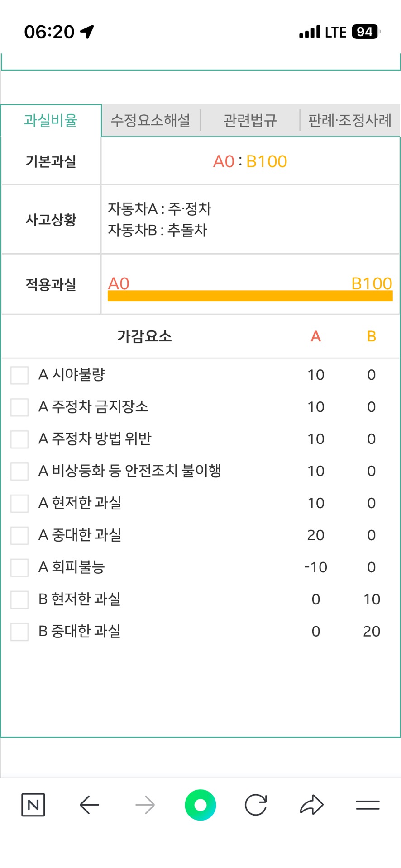Tap the yellow 적용과실 ratio bar
Screen dimensions: 401x868
pyautogui.click(x=250, y=296)
